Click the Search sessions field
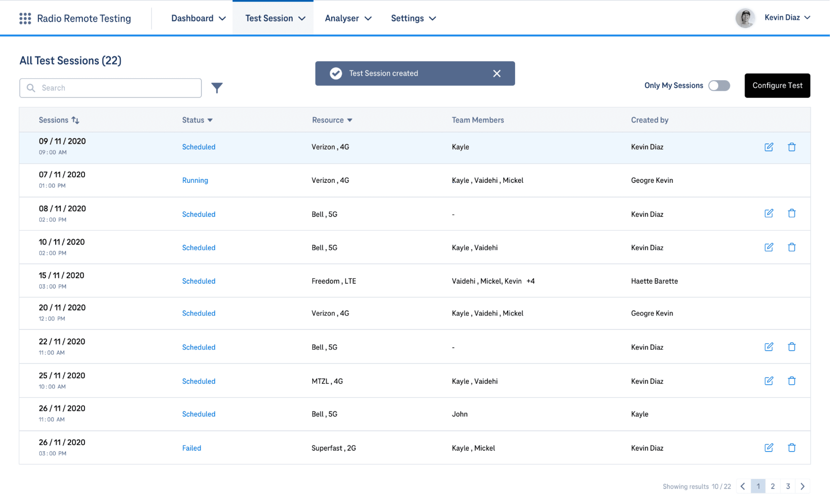The height and width of the screenshot is (504, 830). click(115, 88)
